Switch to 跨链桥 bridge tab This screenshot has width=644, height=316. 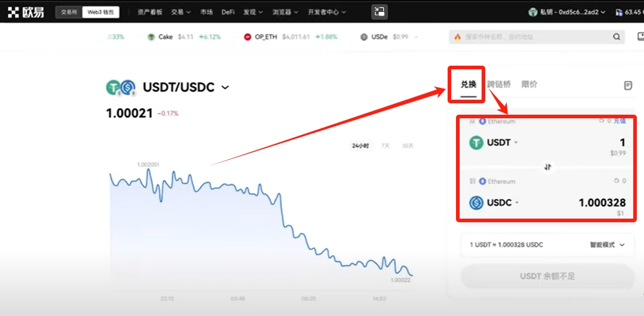(499, 84)
